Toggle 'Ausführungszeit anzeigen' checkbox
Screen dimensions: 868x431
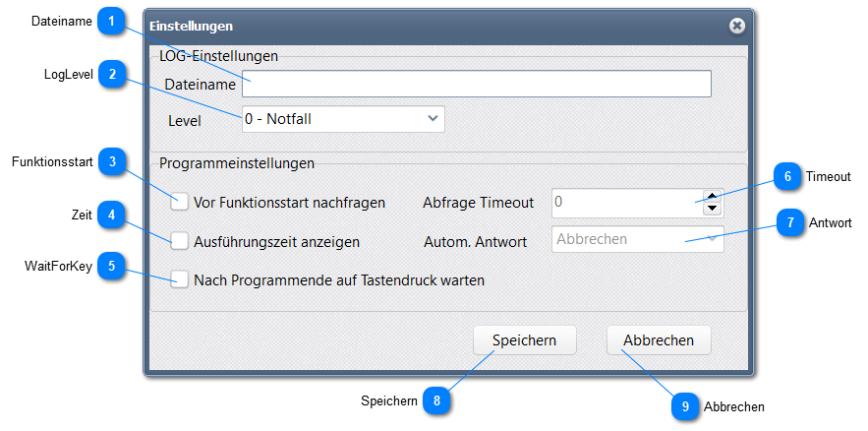pos(180,241)
